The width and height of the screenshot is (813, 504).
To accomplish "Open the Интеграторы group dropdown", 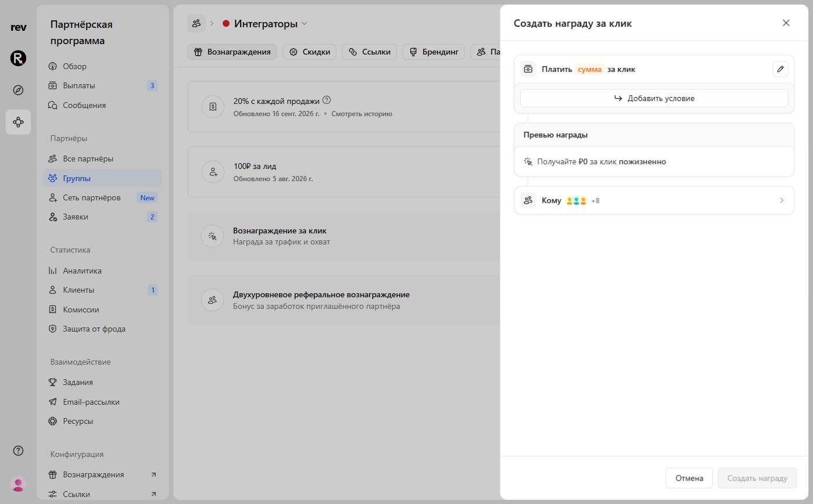I will (265, 24).
